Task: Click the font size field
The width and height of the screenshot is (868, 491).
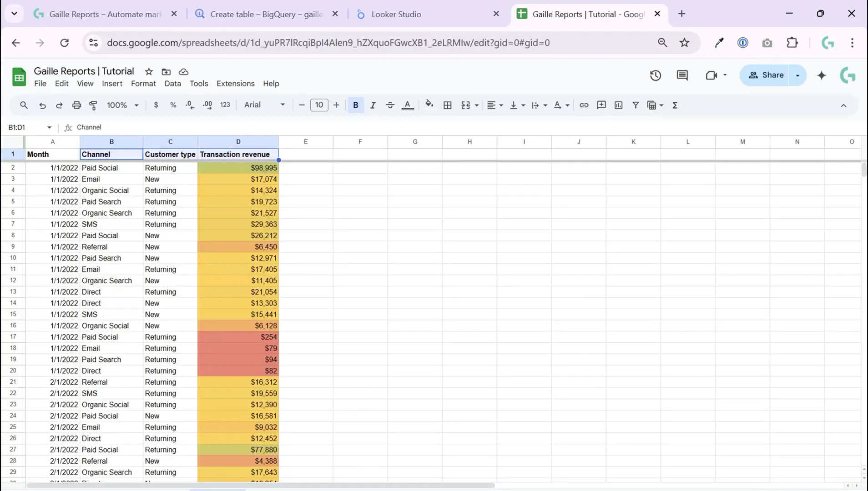Action: point(319,105)
